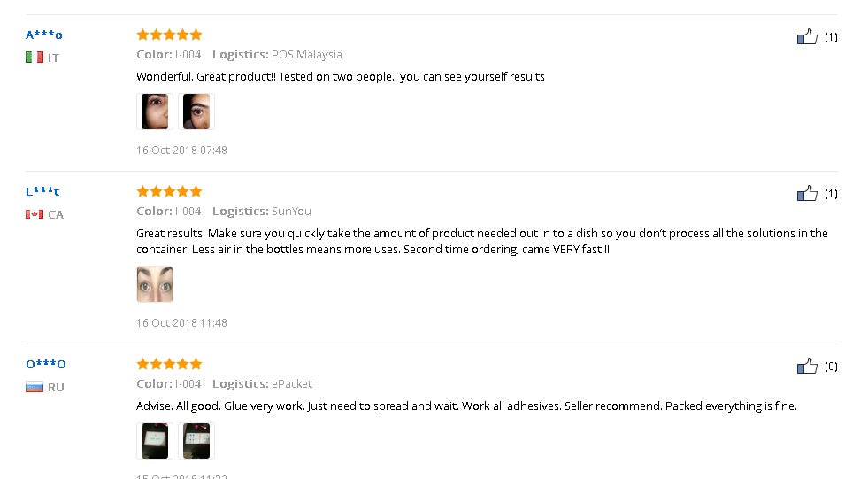Click five-star rating on O***O's review
Screen dimensions: 868x479
coord(169,364)
